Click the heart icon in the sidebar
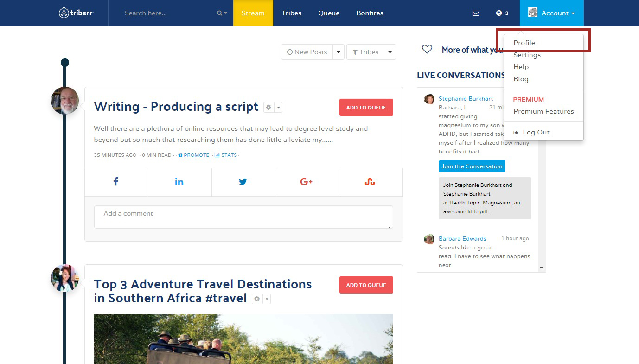The image size is (639, 364). pos(427,49)
